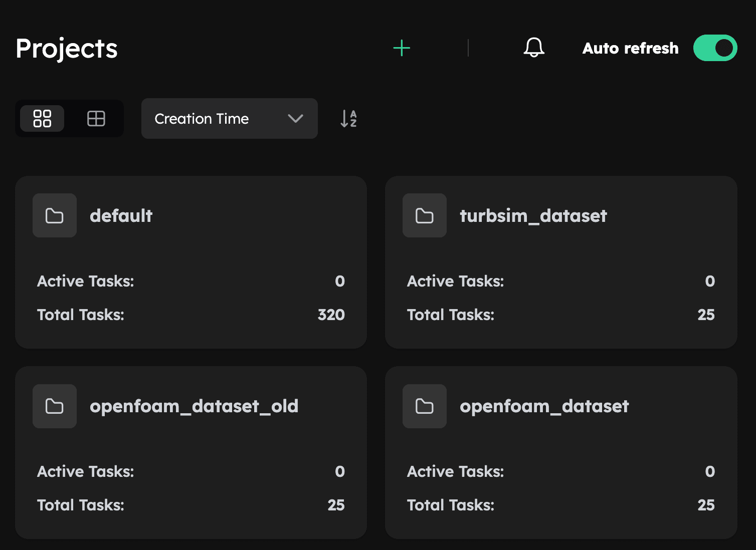
Task: Click the green plus add project icon
Action: coord(402,48)
